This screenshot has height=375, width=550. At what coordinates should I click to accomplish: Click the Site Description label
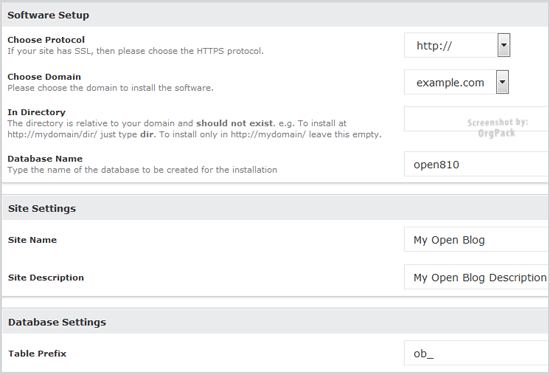[46, 277]
